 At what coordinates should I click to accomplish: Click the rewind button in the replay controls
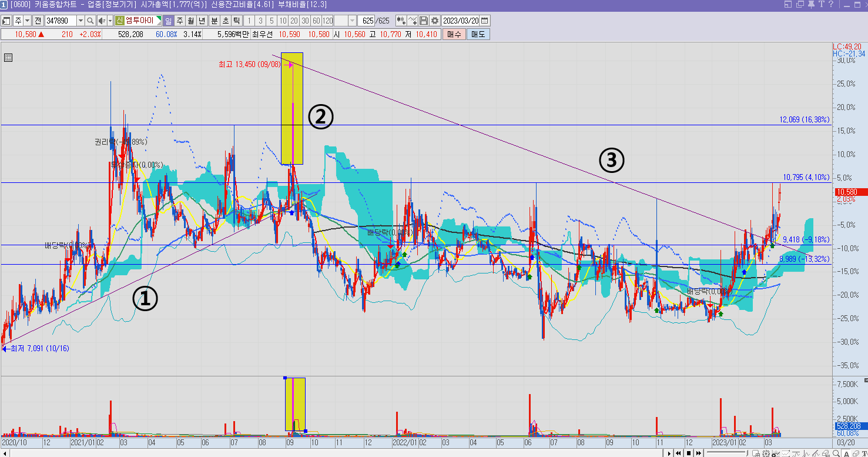coord(679,453)
